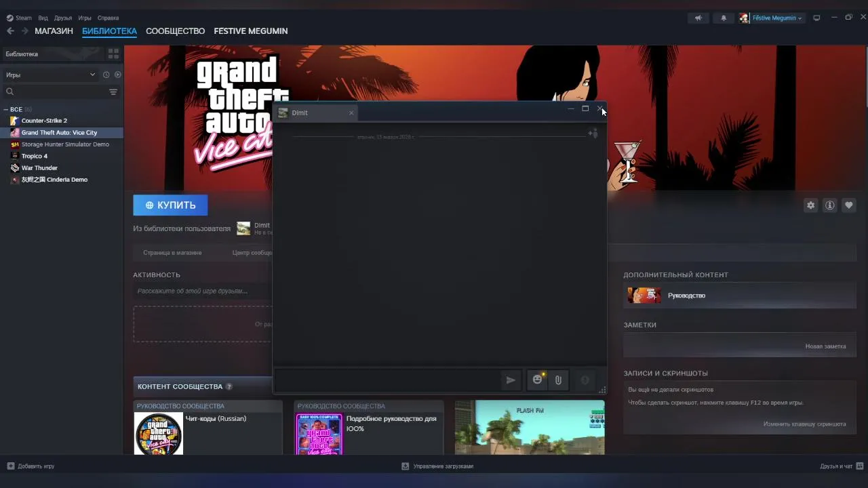868x488 pixels.
Task: Type in the chat message input field
Action: point(387,380)
